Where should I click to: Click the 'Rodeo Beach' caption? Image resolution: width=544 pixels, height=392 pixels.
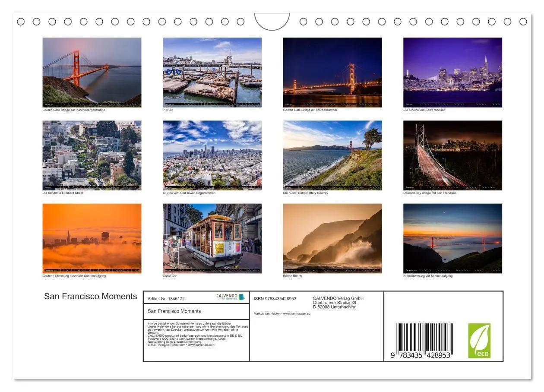pos(292,276)
